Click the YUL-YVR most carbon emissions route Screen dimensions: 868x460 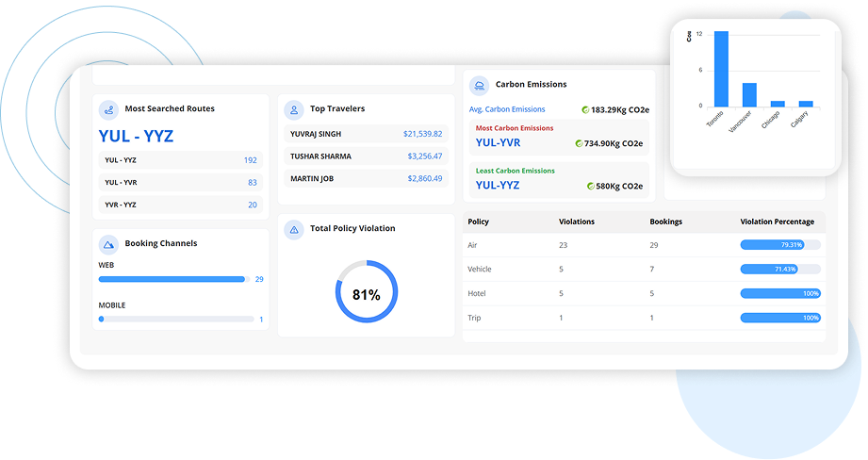point(498,143)
